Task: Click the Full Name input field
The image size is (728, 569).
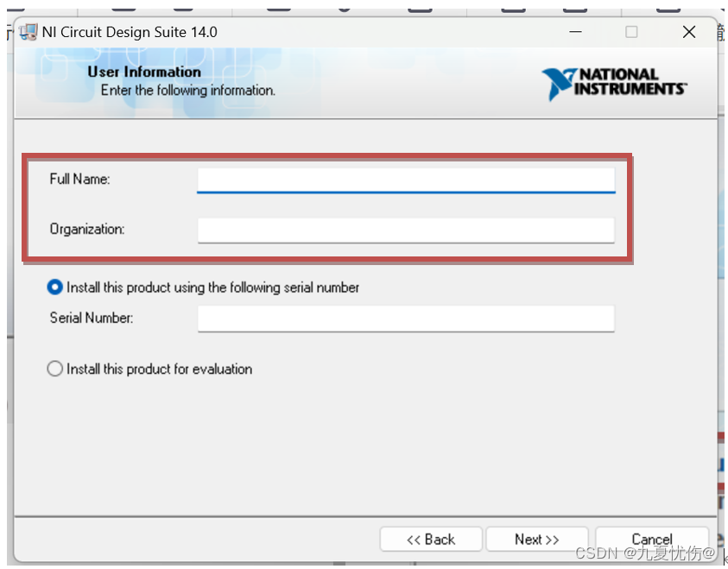Action: [406, 180]
